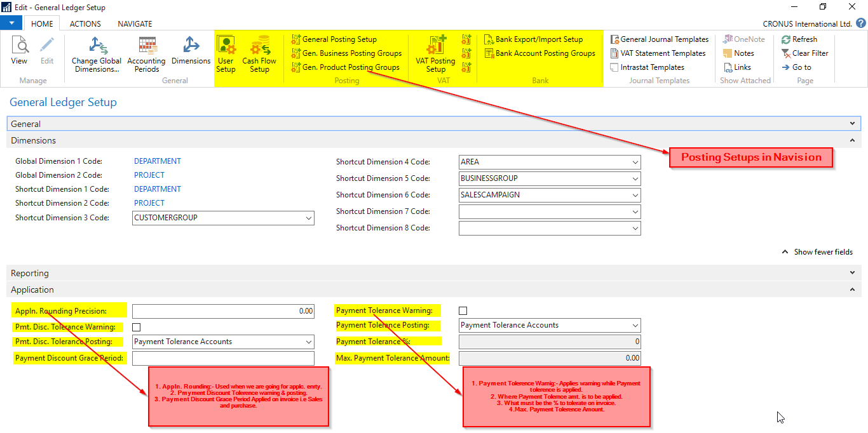The height and width of the screenshot is (433, 868).
Task: Click the Accounting Periods icon
Action: pyautogui.click(x=146, y=53)
